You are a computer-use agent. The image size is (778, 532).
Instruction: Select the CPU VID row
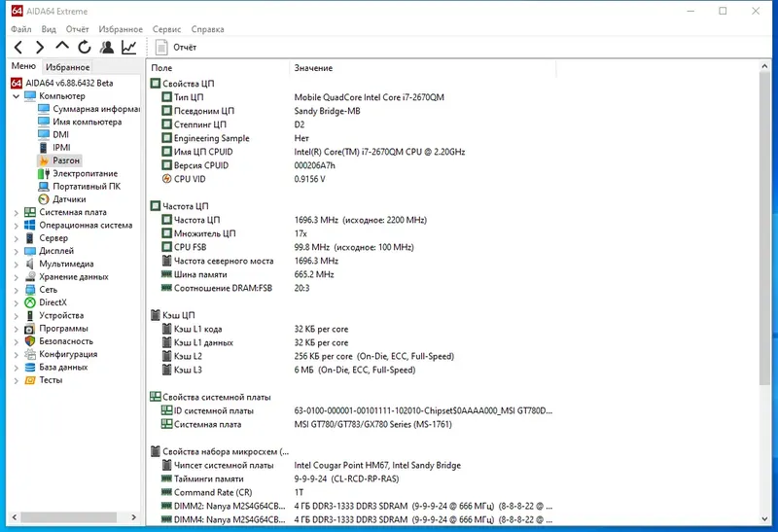point(351,179)
